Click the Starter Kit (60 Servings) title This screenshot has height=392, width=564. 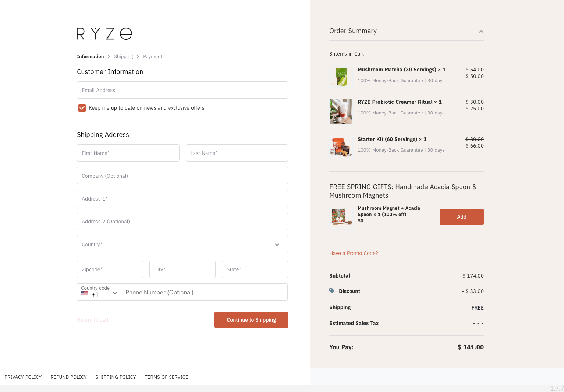click(392, 139)
